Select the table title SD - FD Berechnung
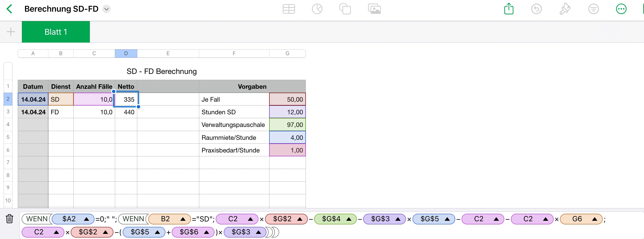Screen dimensions: 644x239 coord(162,71)
